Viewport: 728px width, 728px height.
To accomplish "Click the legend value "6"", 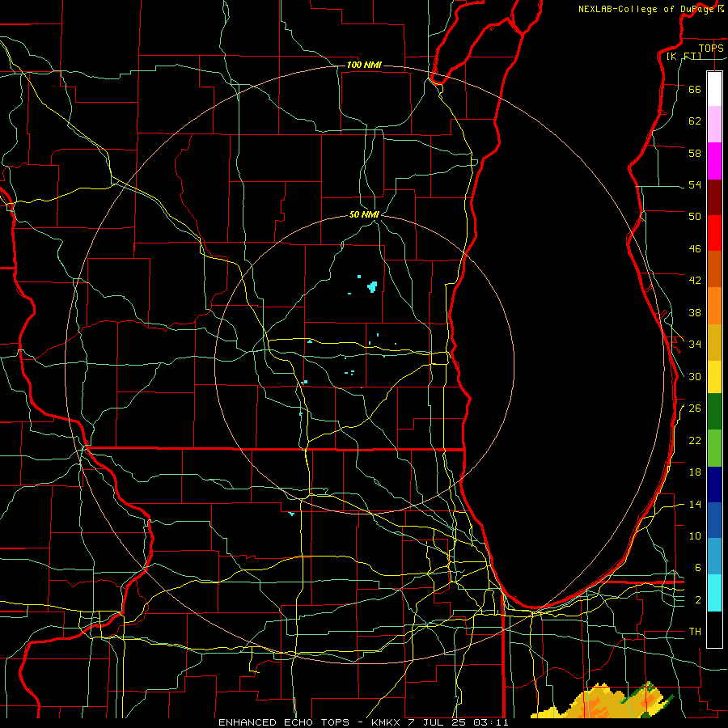I will (x=698, y=567).
